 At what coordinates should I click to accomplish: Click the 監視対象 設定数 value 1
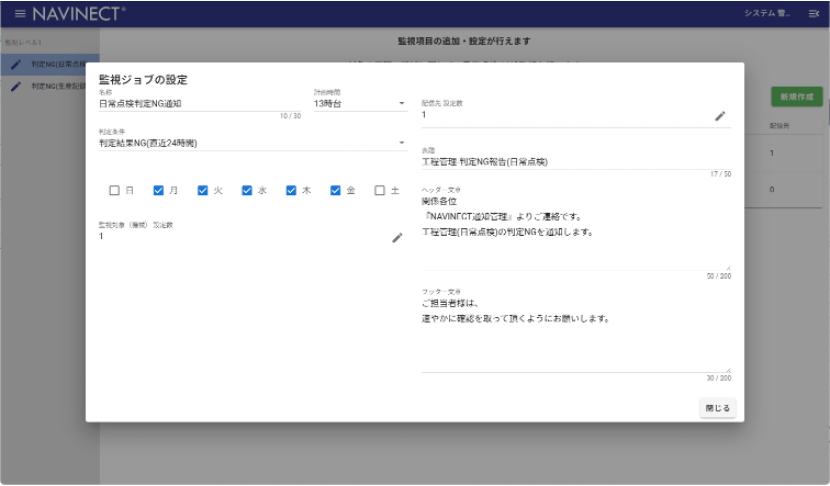[x=101, y=236]
